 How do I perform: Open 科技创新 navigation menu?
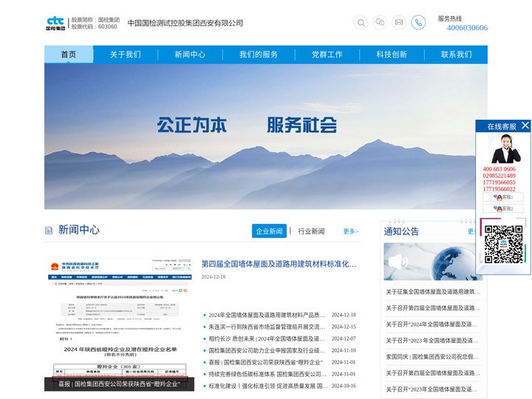tap(392, 55)
